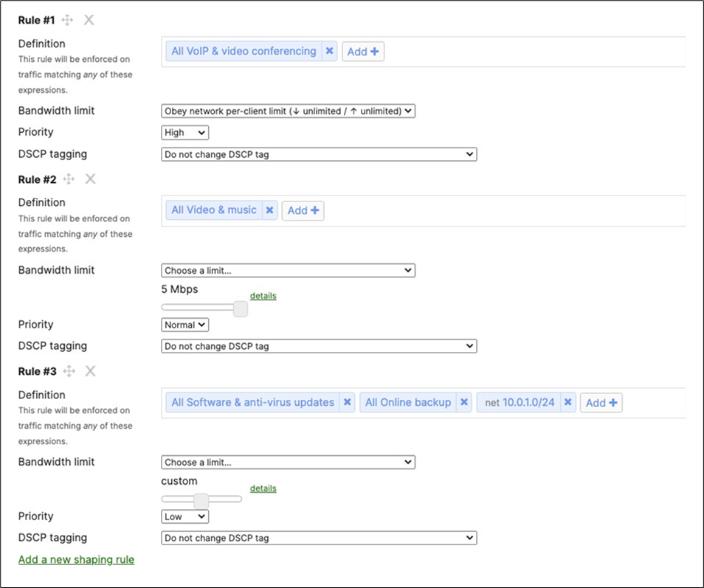704x588 pixels.
Task: Open the Rule #3 Priority dropdown set to Low
Action: pos(185,516)
